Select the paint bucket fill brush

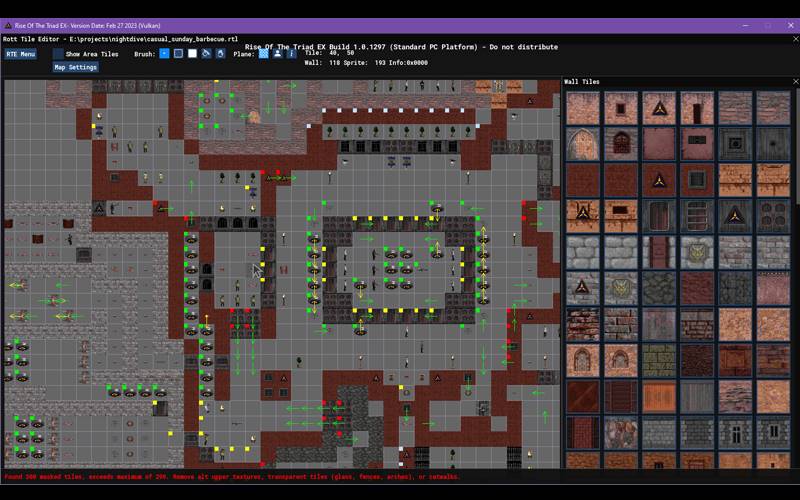tap(206, 54)
